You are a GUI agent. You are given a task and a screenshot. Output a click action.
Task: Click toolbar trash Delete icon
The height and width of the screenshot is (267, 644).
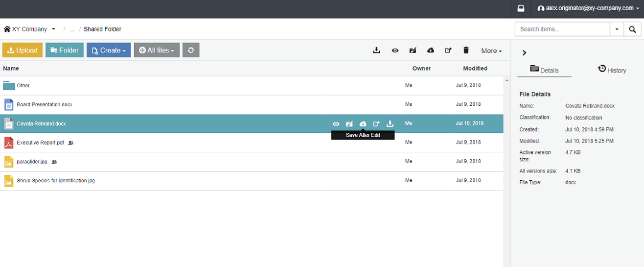pos(466,50)
